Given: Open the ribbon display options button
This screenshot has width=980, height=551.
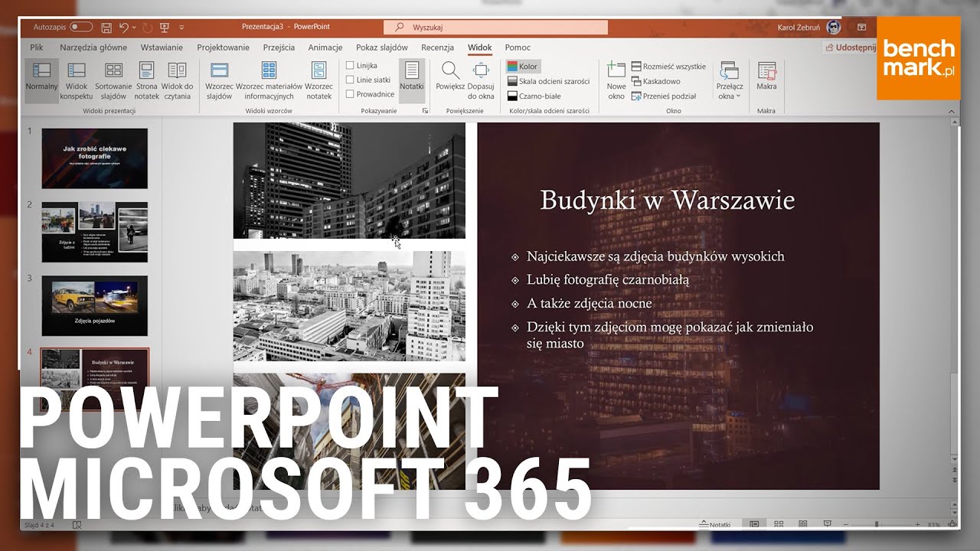Looking at the screenshot, I should click(862, 27).
